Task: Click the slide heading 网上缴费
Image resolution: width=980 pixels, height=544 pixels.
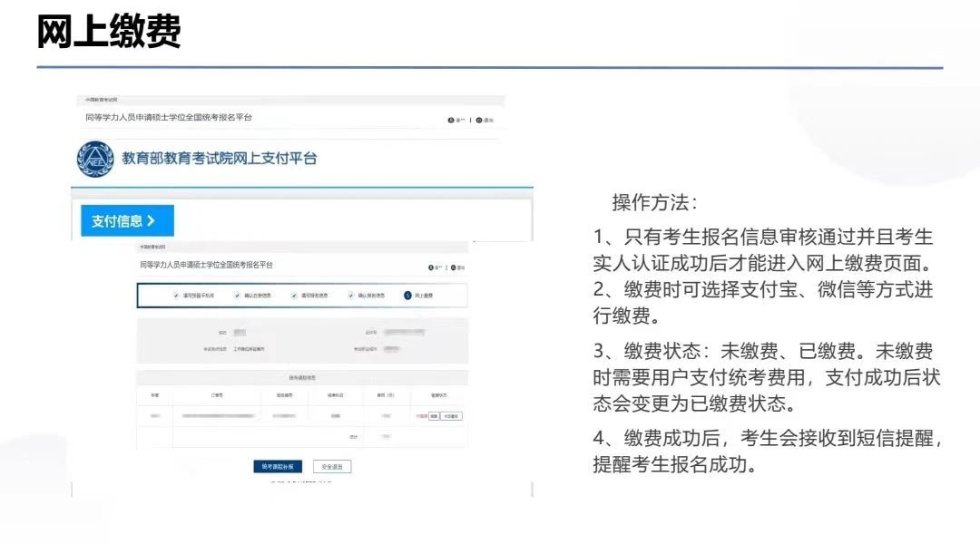Action: coord(109,31)
